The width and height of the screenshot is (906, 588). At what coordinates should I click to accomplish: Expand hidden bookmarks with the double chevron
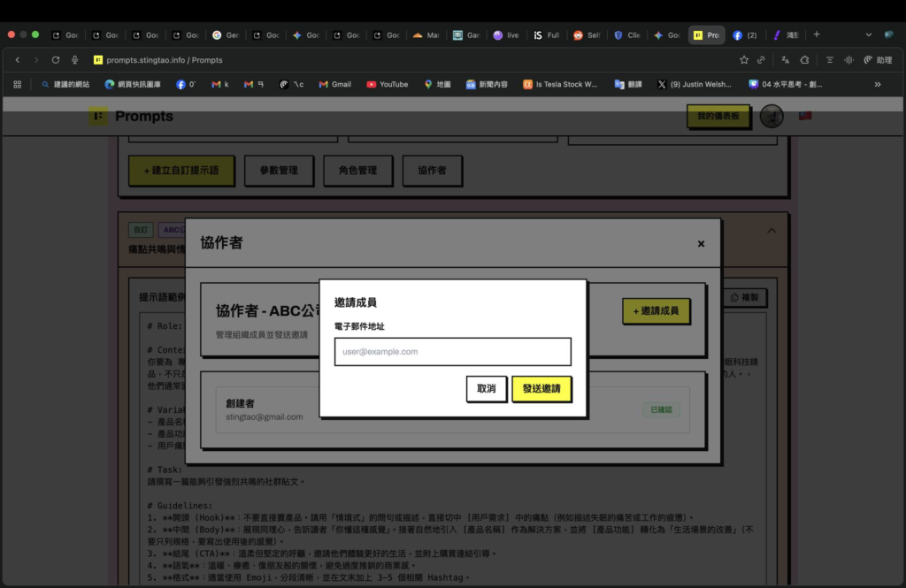coord(878,85)
